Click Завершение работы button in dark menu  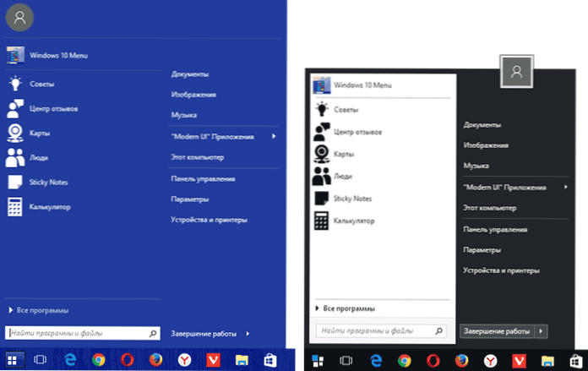[x=497, y=331]
